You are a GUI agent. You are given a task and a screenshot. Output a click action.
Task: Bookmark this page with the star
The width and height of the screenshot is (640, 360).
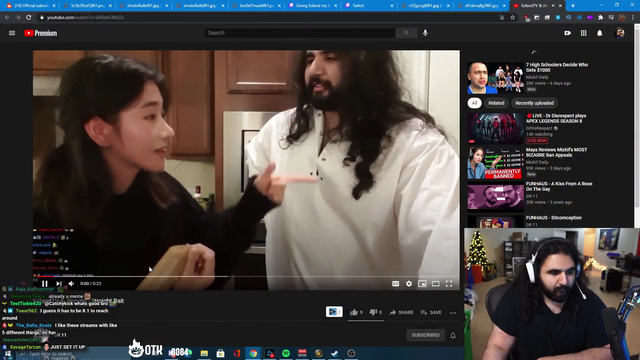click(513, 18)
